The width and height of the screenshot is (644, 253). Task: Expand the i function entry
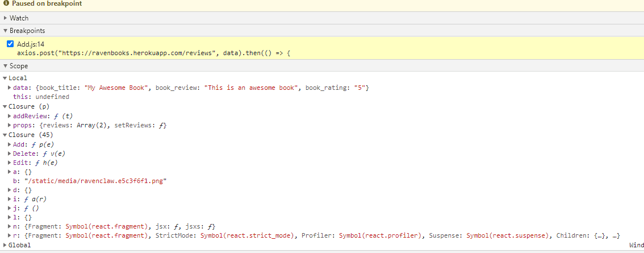point(9,199)
